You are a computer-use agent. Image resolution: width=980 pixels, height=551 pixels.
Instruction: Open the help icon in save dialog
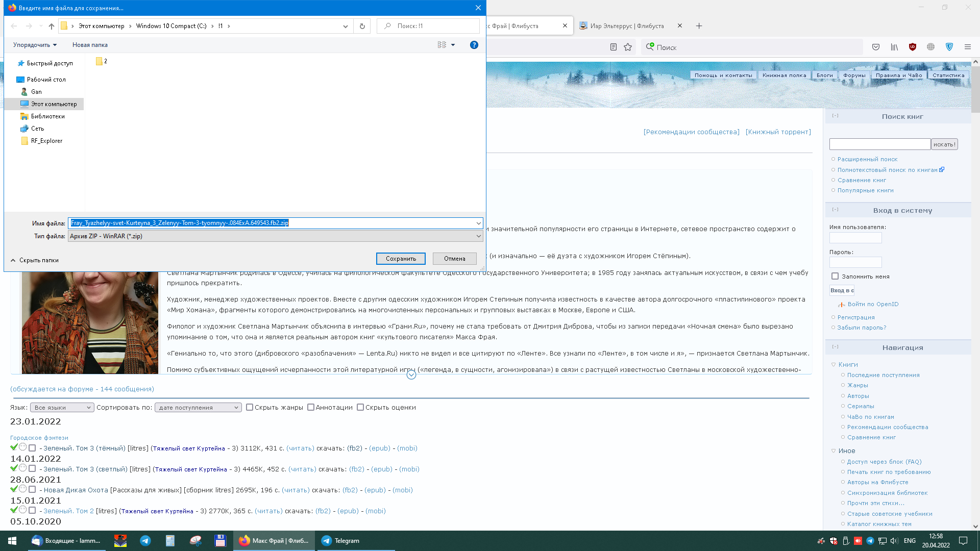click(474, 45)
